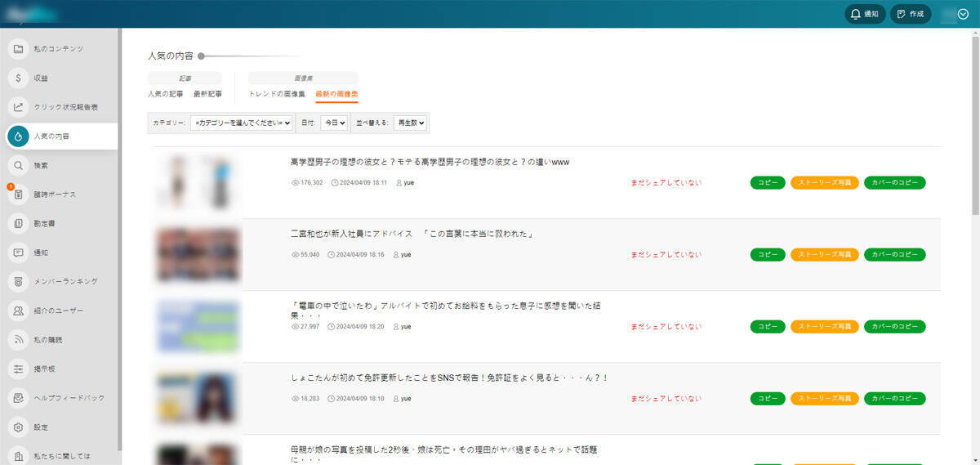Open the カテゴリー selection dropdown
The width and height of the screenshot is (980, 465).
coord(242,123)
